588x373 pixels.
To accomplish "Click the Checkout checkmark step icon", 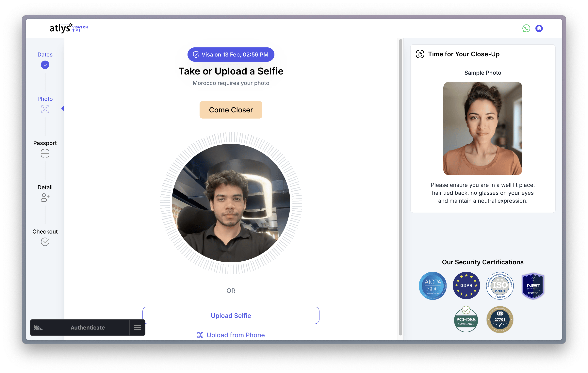I will [45, 242].
